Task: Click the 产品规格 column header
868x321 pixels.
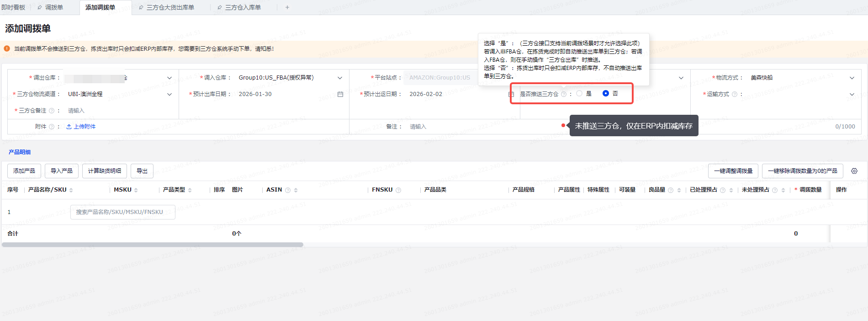Action: [x=524, y=190]
